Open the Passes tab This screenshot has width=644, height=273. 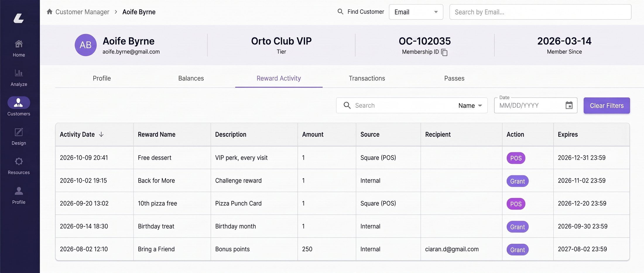click(x=454, y=78)
